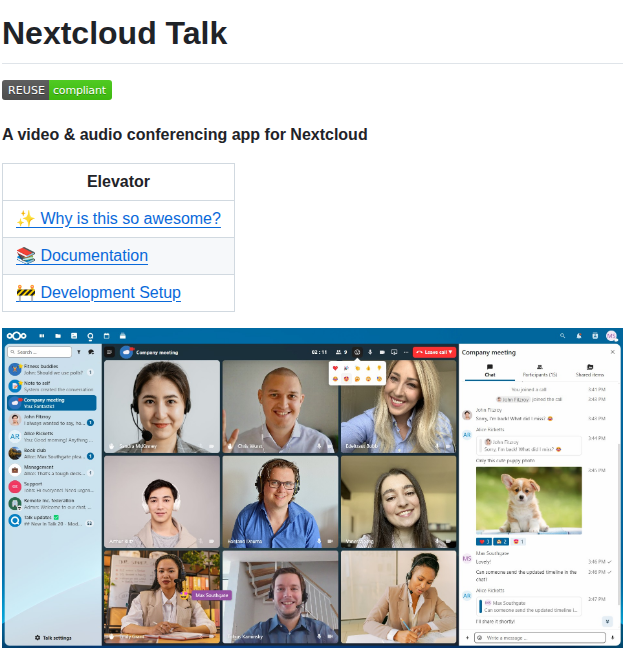Open the Book club conversation

[52, 453]
